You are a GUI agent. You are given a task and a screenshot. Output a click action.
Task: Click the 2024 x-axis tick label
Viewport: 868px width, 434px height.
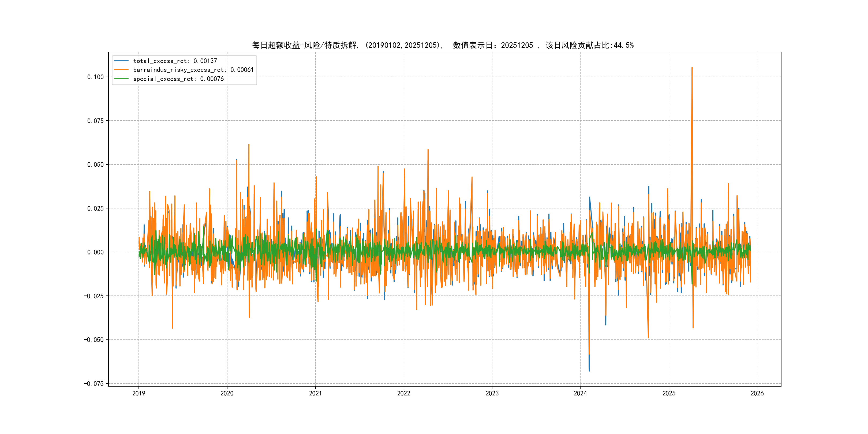[x=580, y=393]
